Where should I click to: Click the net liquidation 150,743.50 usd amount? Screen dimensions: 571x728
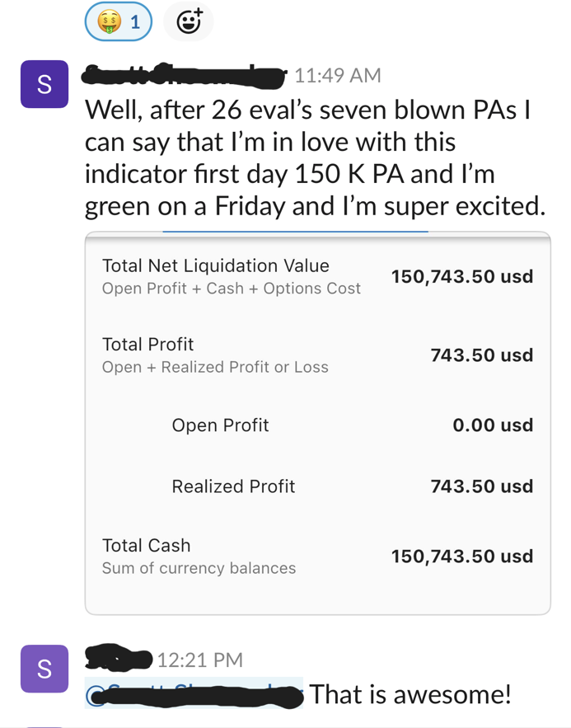click(x=462, y=276)
